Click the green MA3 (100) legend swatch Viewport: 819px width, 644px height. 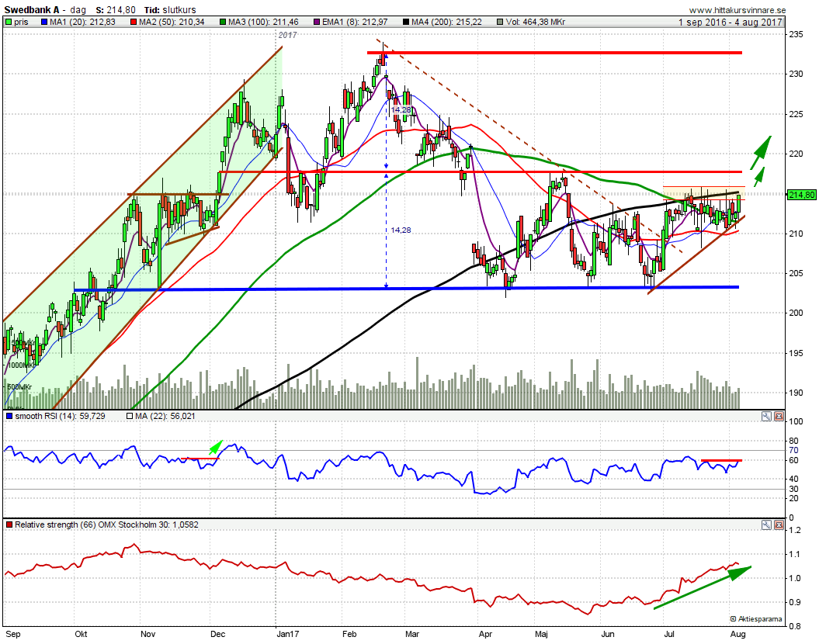(x=223, y=22)
